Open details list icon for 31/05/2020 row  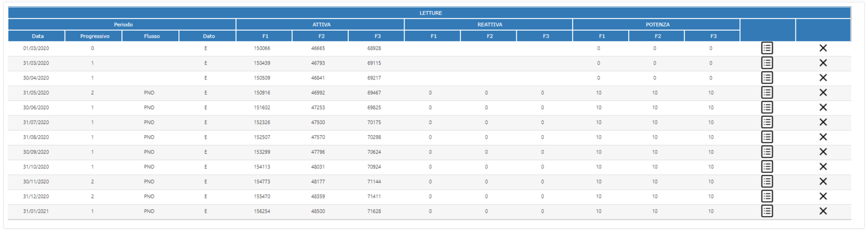[x=767, y=92]
